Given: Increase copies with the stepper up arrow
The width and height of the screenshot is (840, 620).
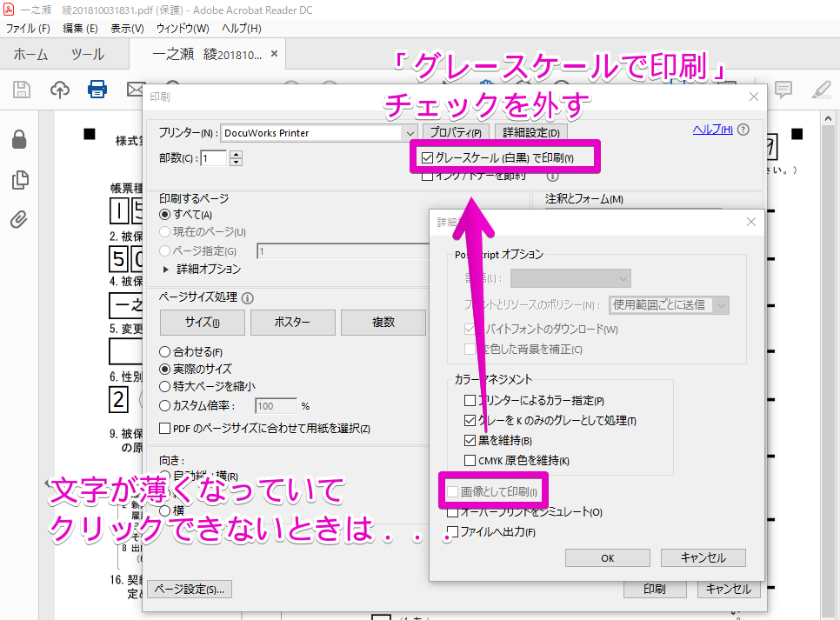Looking at the screenshot, I should click(237, 154).
